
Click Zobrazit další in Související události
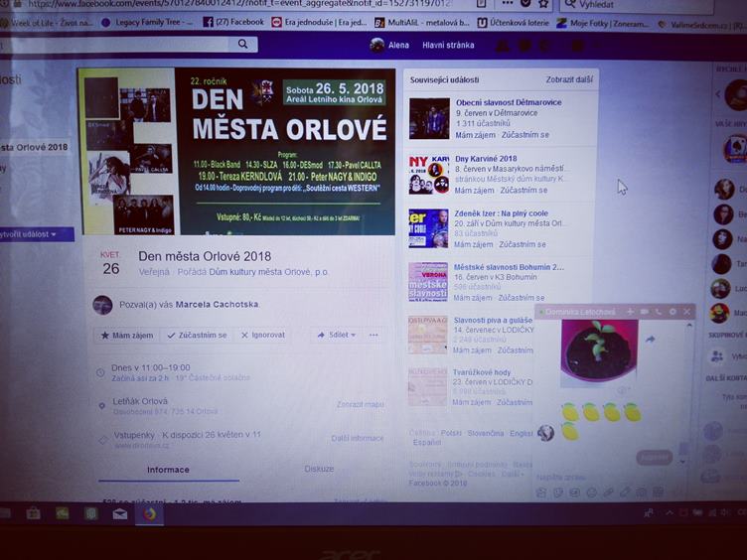tap(569, 79)
